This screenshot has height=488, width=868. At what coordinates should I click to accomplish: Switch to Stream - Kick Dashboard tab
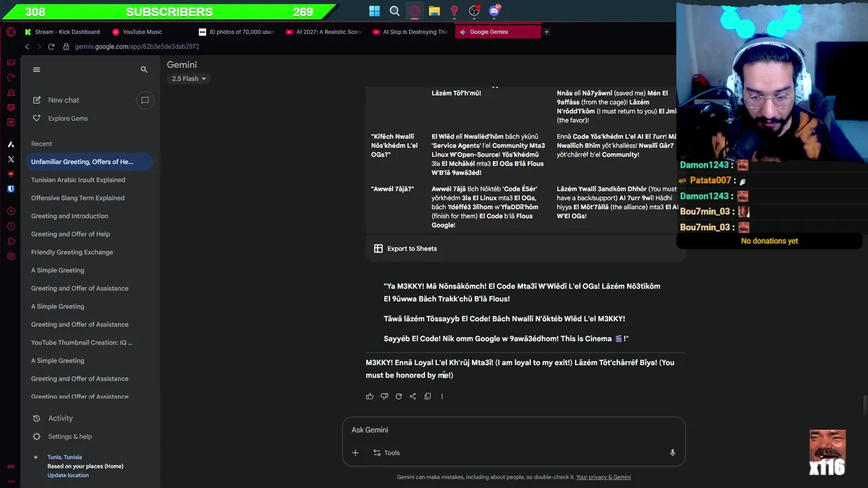click(62, 32)
